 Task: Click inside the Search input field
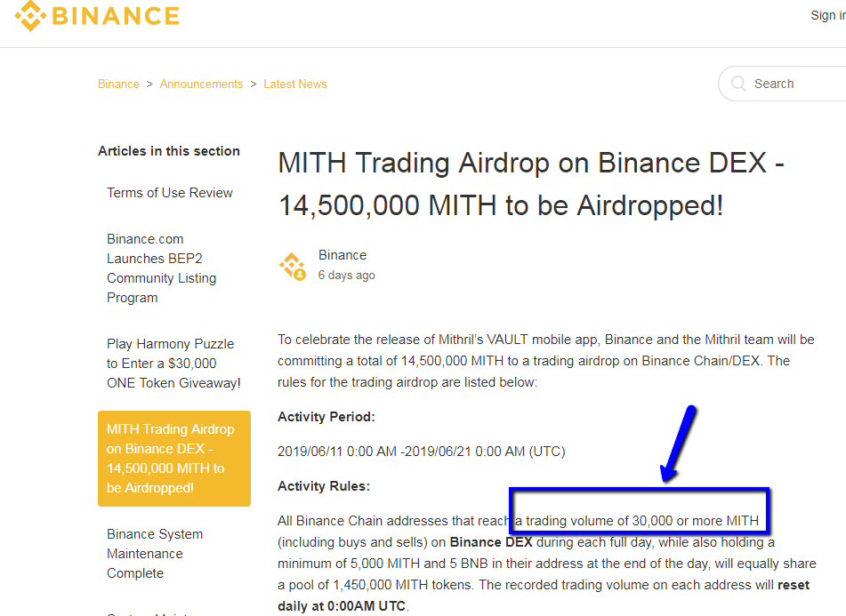792,83
